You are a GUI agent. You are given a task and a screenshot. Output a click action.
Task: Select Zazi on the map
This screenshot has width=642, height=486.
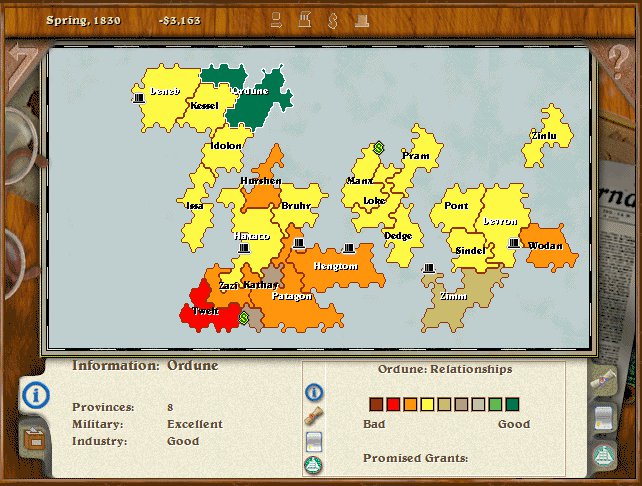coord(228,285)
